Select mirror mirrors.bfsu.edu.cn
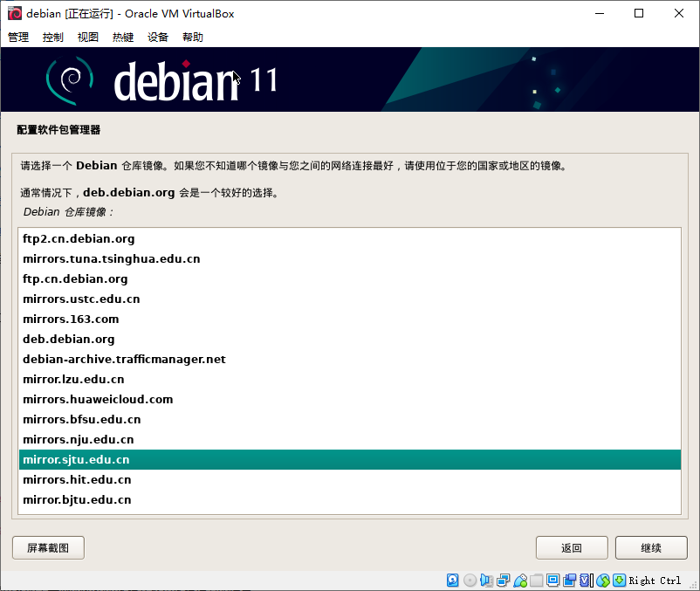The image size is (700, 591). (350, 420)
